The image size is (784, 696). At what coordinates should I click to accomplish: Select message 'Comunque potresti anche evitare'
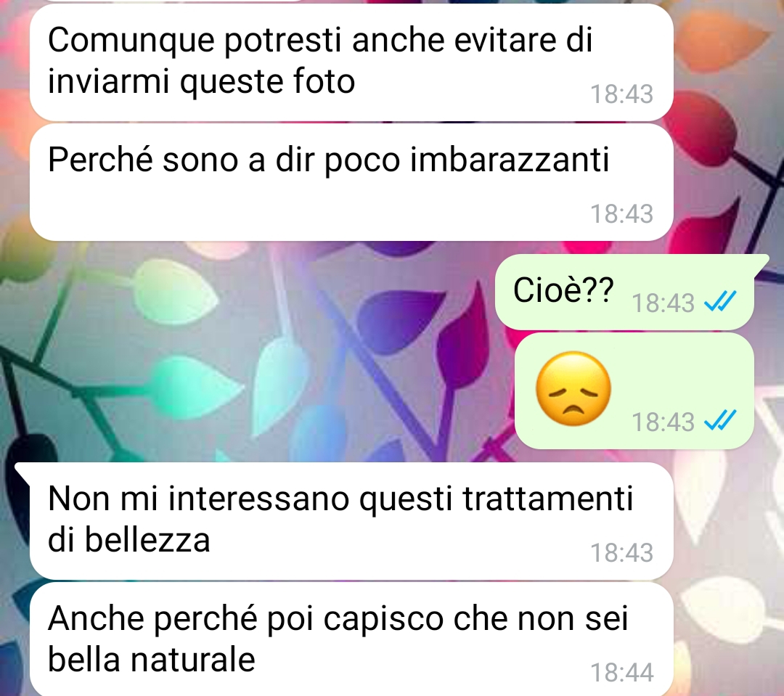tap(351, 62)
